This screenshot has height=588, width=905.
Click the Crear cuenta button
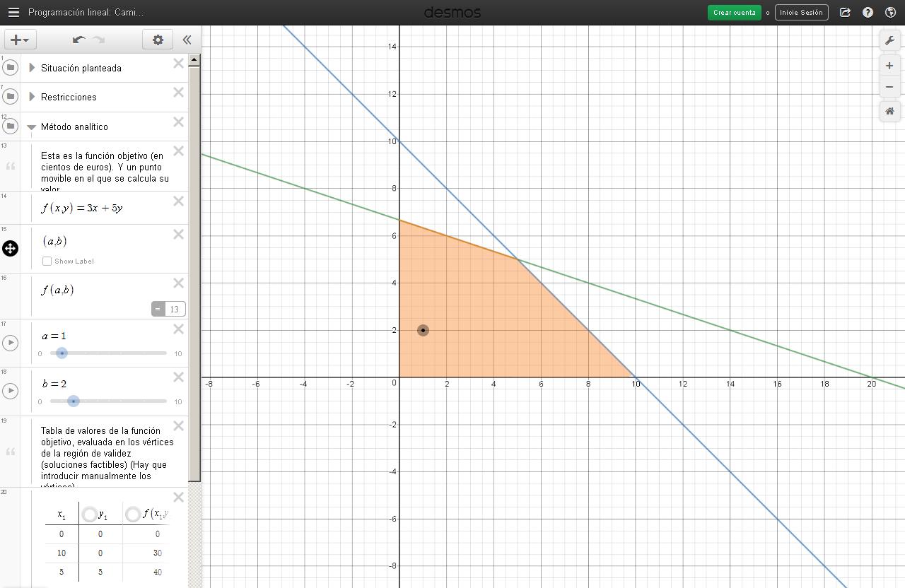click(x=734, y=12)
